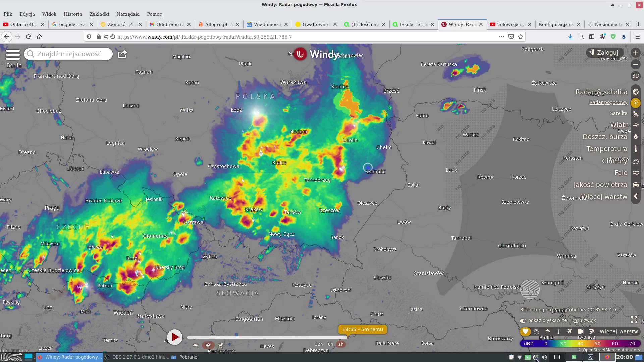Switch map to 3D view

(x=635, y=76)
